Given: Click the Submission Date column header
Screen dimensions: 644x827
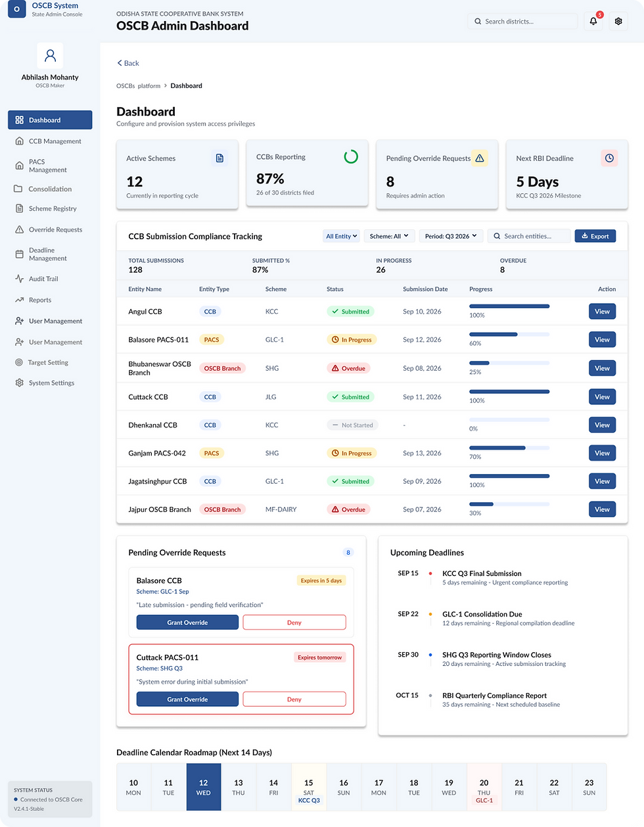Looking at the screenshot, I should click(425, 289).
